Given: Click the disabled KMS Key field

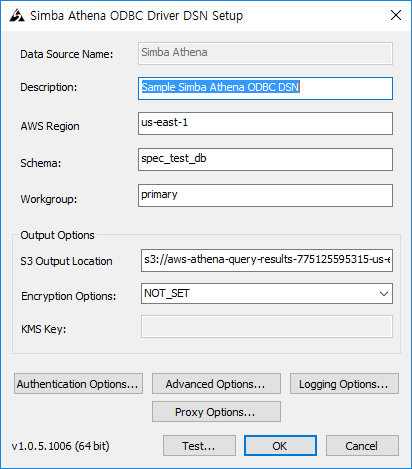Looking at the screenshot, I should point(267,327).
